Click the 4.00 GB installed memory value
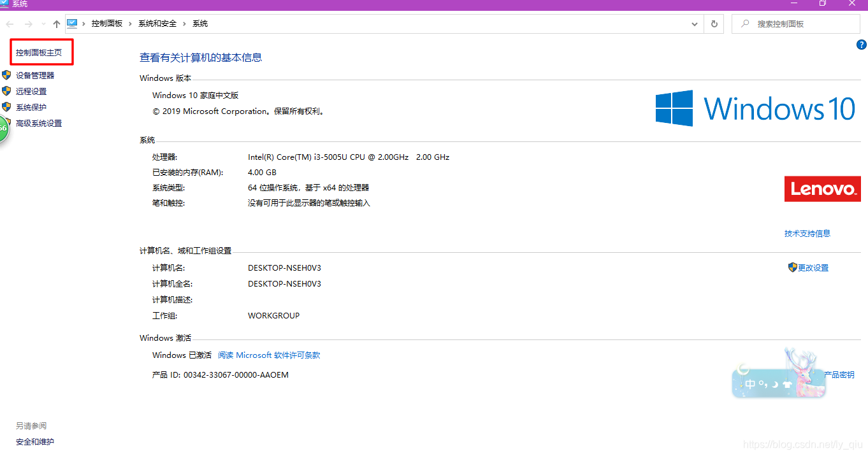Viewport: 868px width, 456px height. [263, 172]
